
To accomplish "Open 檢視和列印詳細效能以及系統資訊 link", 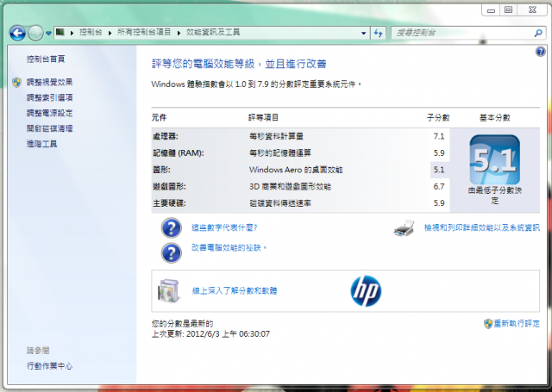I will pyautogui.click(x=482, y=227).
